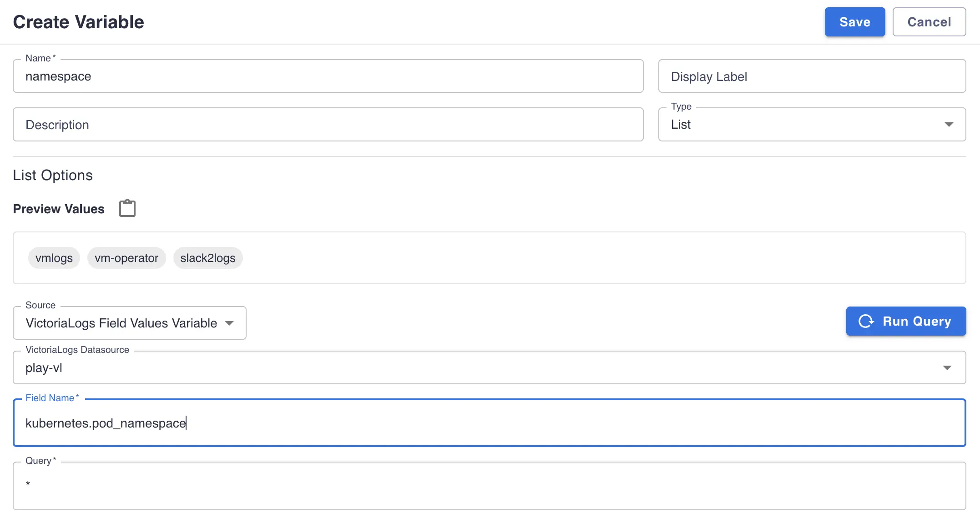Select the slack2logs preview value chip

click(208, 258)
